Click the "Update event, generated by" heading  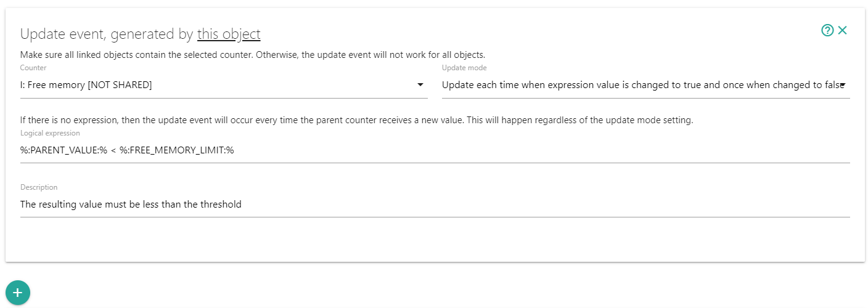click(x=107, y=34)
